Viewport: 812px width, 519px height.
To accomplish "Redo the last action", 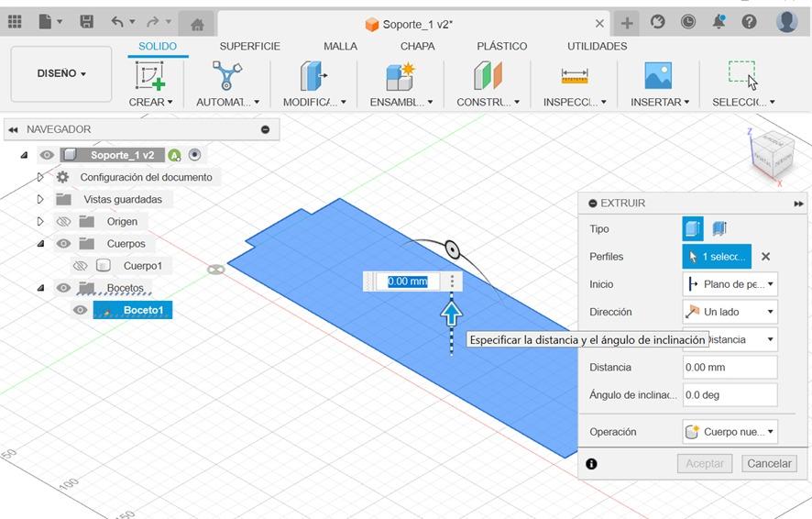I will coord(153,22).
